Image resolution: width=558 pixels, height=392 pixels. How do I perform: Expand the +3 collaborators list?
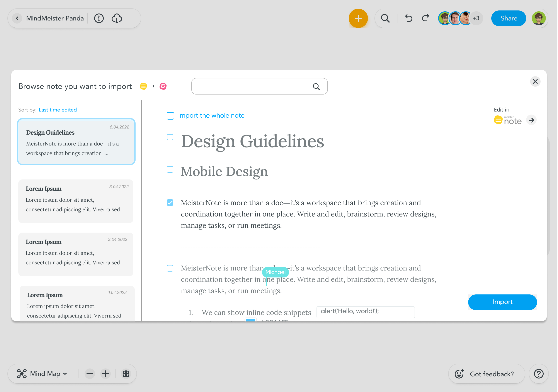click(476, 19)
